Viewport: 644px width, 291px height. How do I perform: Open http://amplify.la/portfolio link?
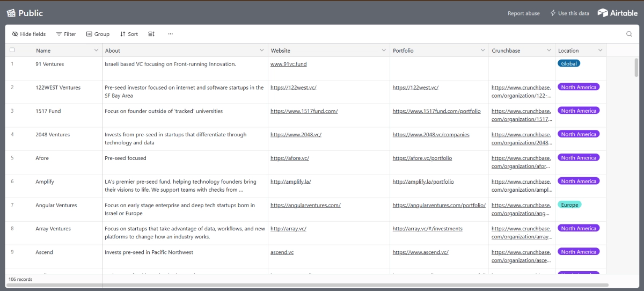click(423, 181)
